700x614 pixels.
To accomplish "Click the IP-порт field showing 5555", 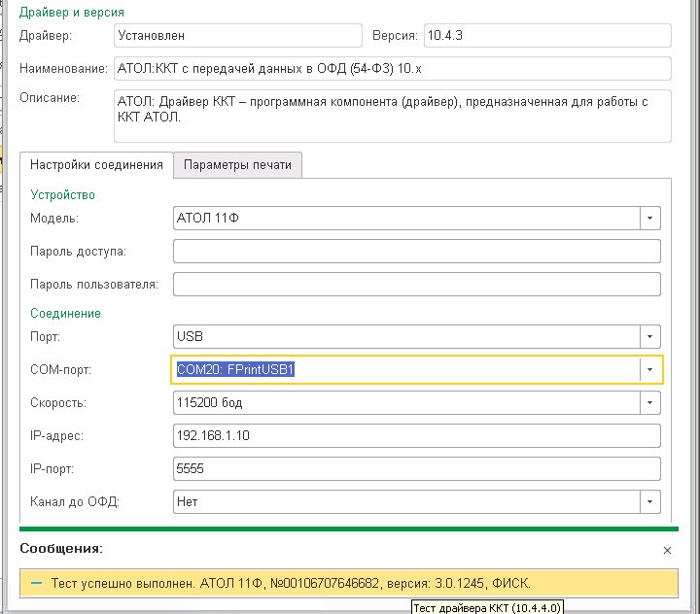I will pyautogui.click(x=416, y=468).
